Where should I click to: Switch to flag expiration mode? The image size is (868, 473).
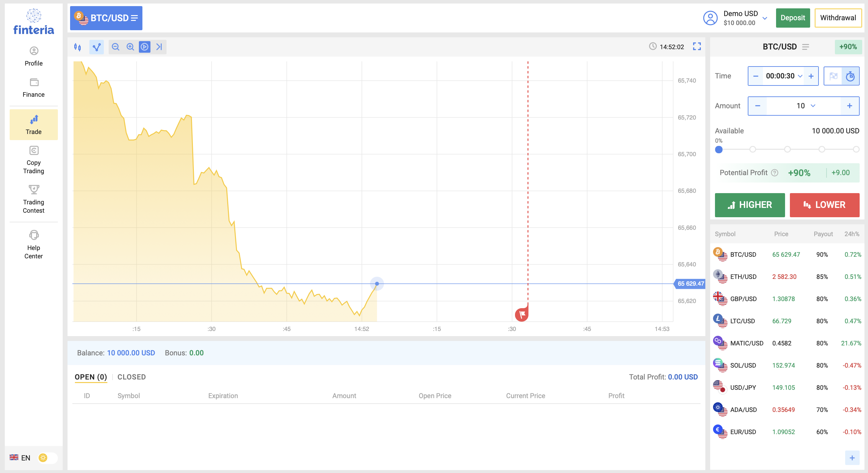click(833, 76)
